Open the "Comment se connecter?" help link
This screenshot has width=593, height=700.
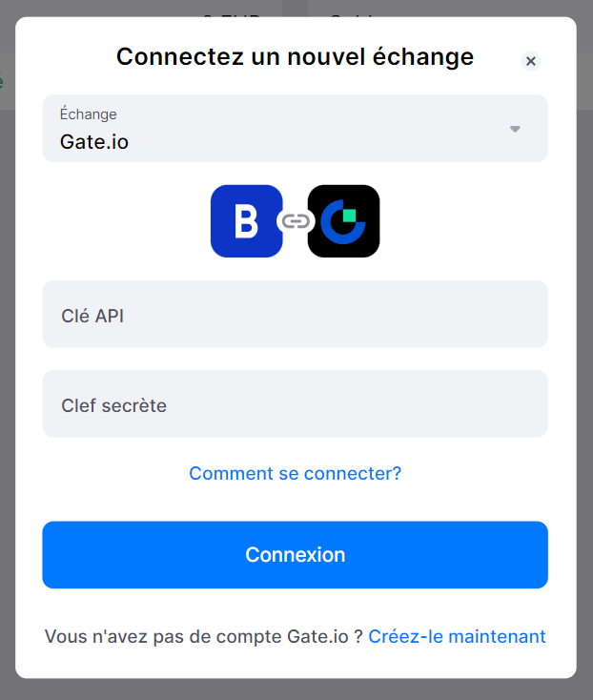coord(295,473)
